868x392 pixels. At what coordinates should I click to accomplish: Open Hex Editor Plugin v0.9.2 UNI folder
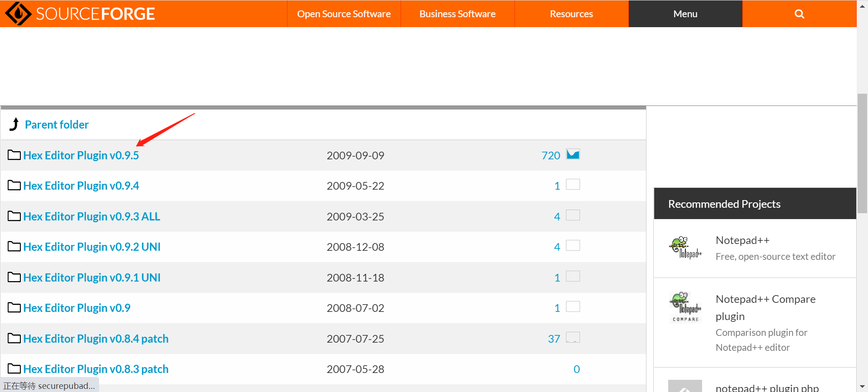(92, 247)
